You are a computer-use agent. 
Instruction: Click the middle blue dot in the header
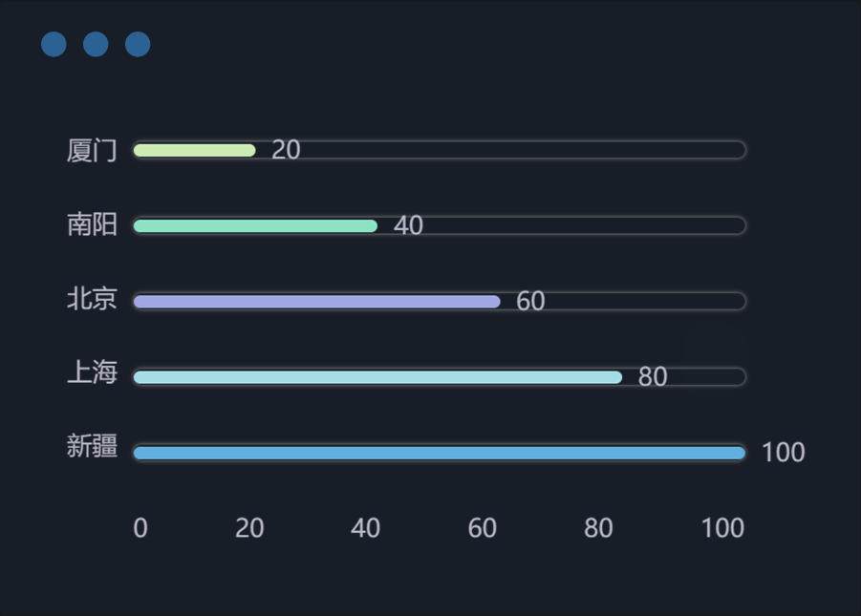pos(96,44)
